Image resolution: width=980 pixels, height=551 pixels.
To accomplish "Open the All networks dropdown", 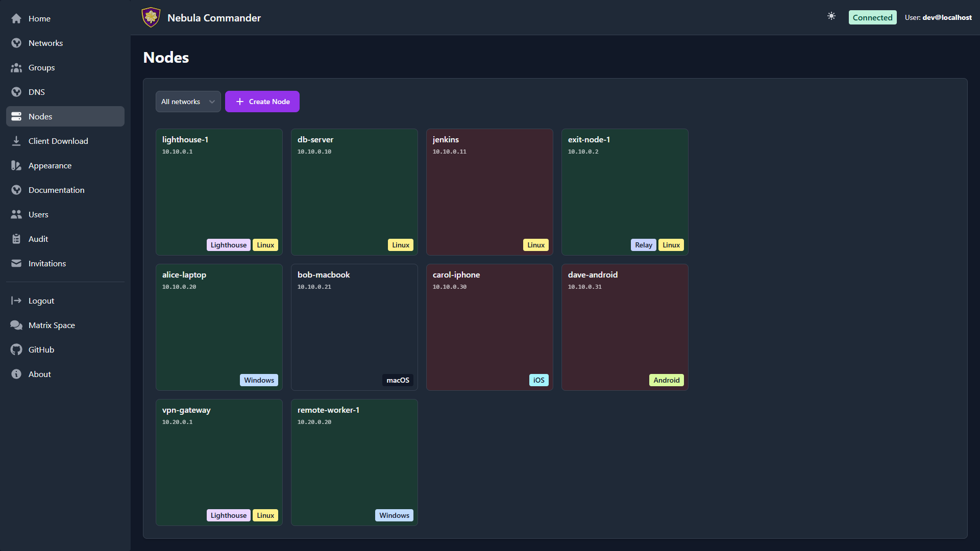I will 188,102.
